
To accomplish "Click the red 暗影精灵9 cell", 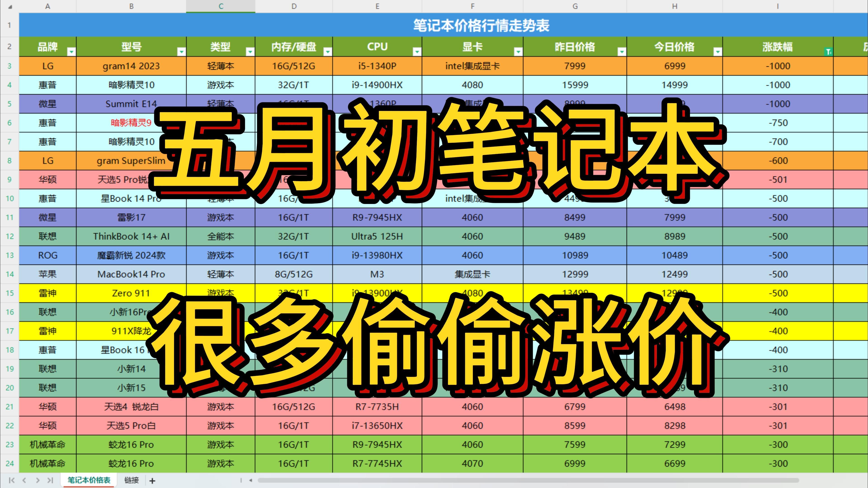I will pyautogui.click(x=131, y=123).
